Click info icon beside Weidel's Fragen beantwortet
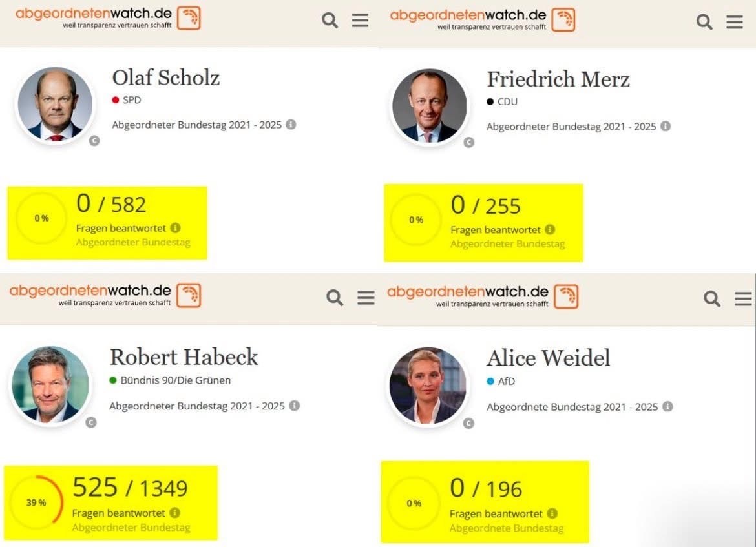 click(x=552, y=513)
